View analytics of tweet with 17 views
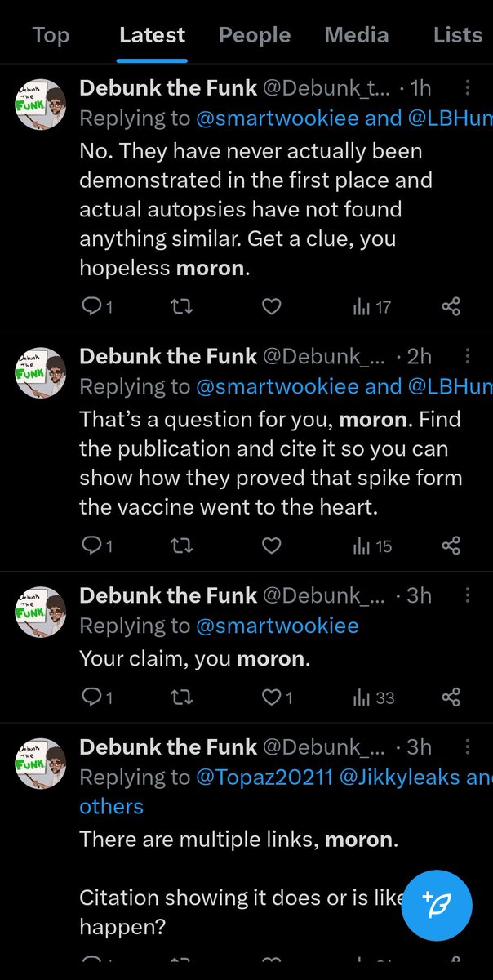 click(x=371, y=307)
